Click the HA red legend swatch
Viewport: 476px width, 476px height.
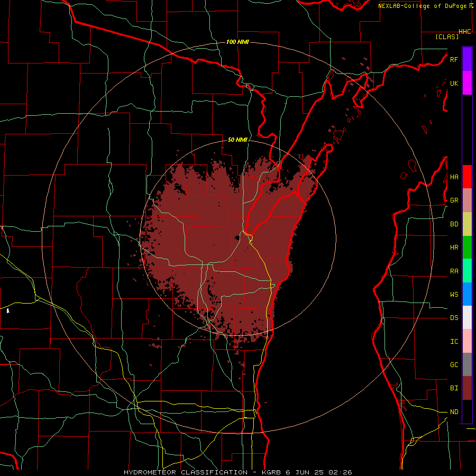tap(467, 177)
